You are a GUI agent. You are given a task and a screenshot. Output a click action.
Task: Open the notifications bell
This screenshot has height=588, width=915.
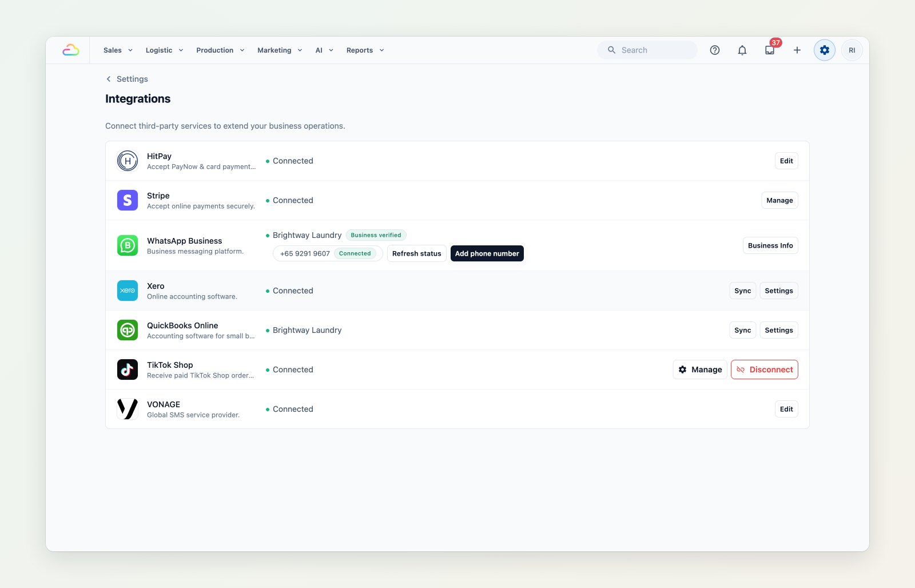[x=742, y=50]
